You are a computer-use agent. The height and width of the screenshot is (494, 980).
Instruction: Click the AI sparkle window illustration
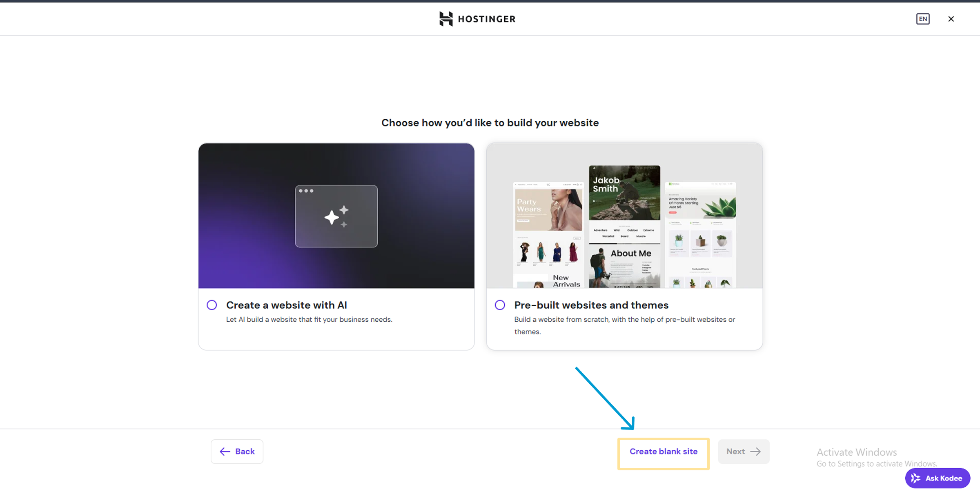click(336, 216)
